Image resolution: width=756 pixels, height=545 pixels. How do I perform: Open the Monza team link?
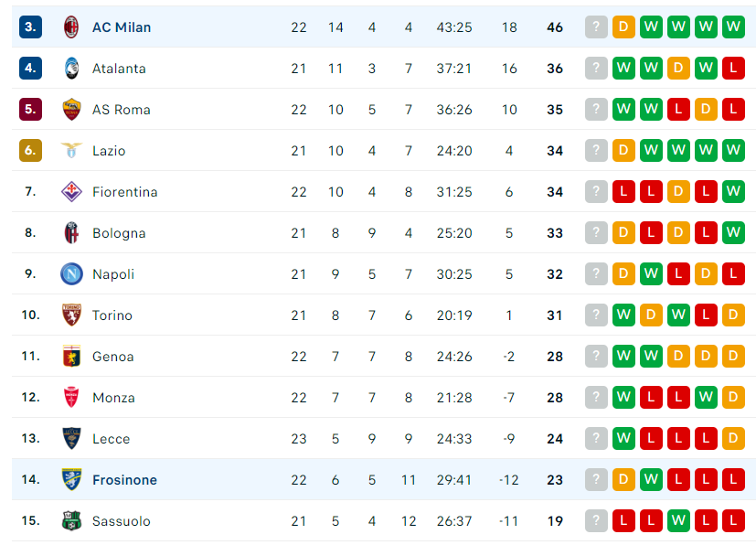point(113,398)
